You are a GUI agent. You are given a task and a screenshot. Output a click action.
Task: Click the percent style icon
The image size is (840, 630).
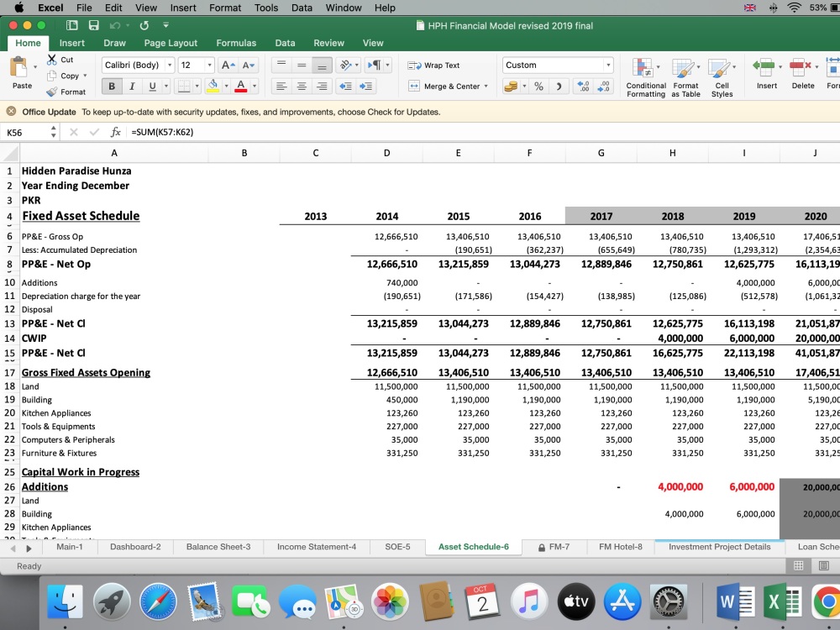click(x=538, y=86)
